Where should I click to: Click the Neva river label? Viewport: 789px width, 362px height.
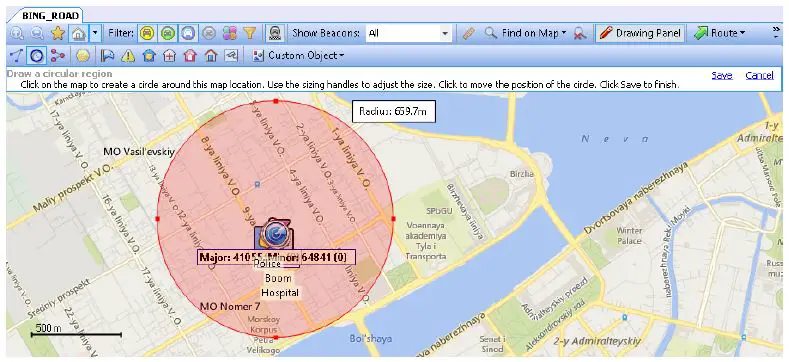615,138
